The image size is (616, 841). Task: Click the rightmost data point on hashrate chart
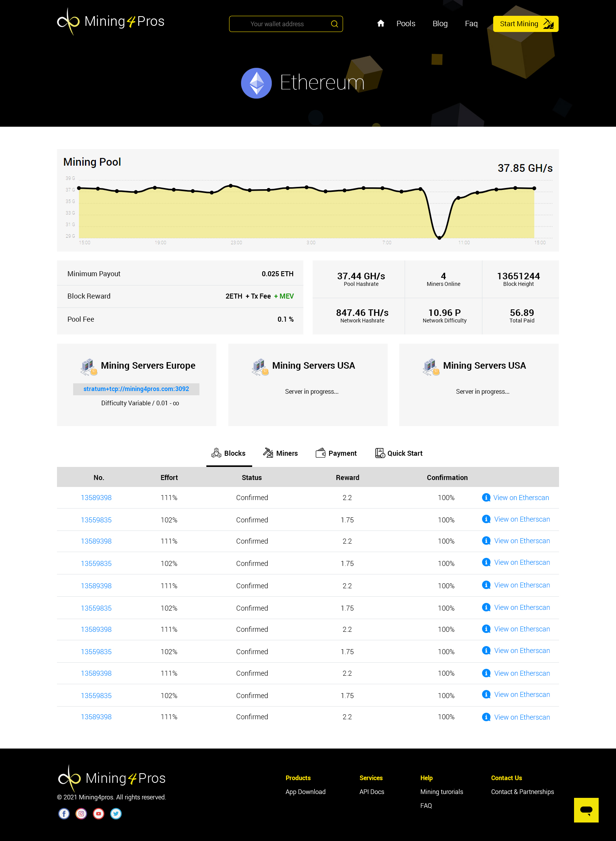534,188
